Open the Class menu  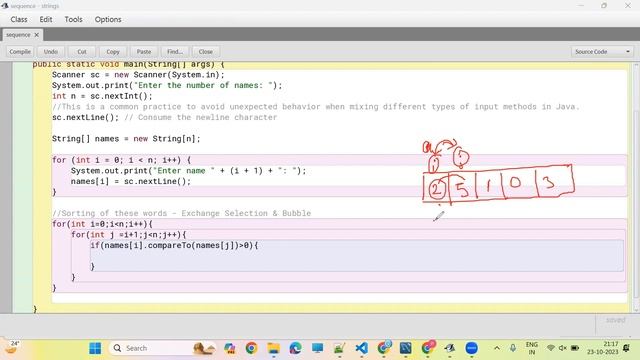(19, 19)
